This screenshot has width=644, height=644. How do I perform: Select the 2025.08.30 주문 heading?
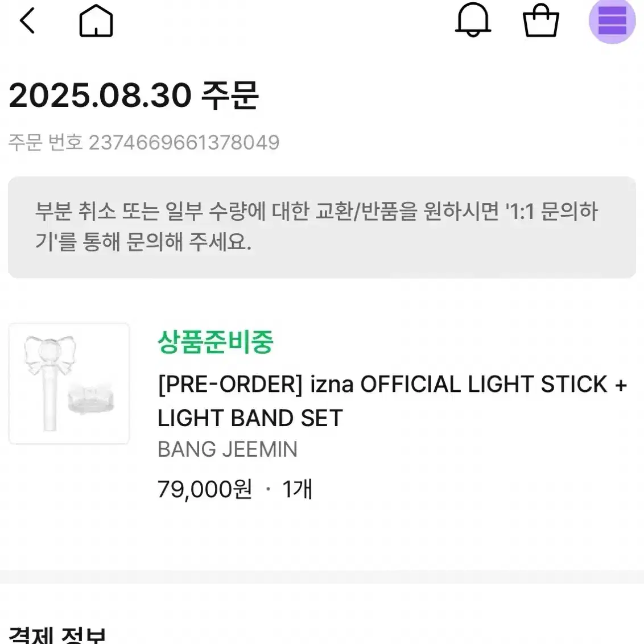tap(135, 96)
